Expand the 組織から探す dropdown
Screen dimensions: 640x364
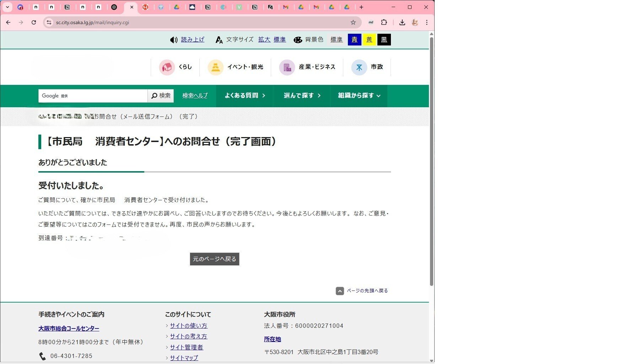[x=359, y=96]
